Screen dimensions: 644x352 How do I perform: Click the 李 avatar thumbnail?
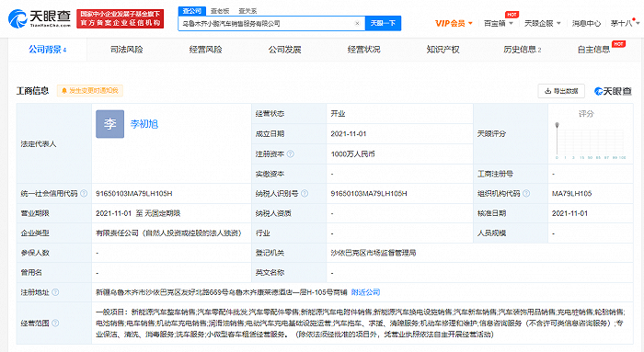coord(110,124)
